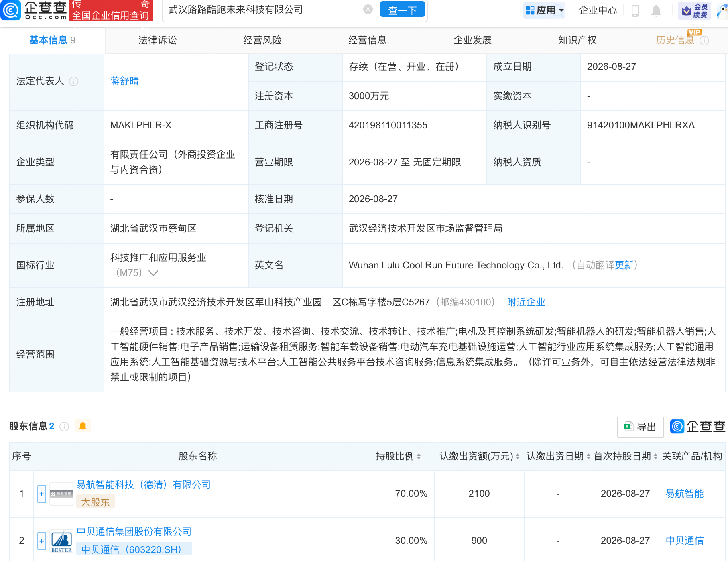
Task: Open the notification bell in the header
Action: click(656, 10)
